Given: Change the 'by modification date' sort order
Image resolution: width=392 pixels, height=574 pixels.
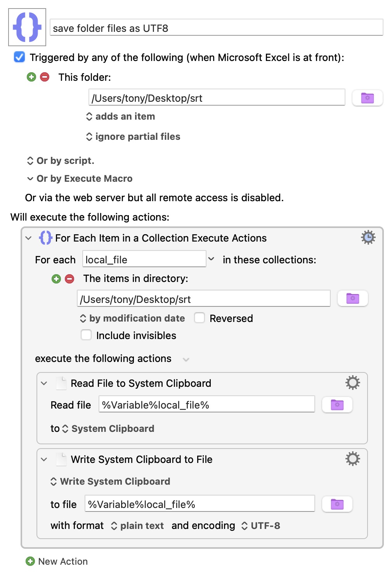Looking at the screenshot, I should click(133, 318).
